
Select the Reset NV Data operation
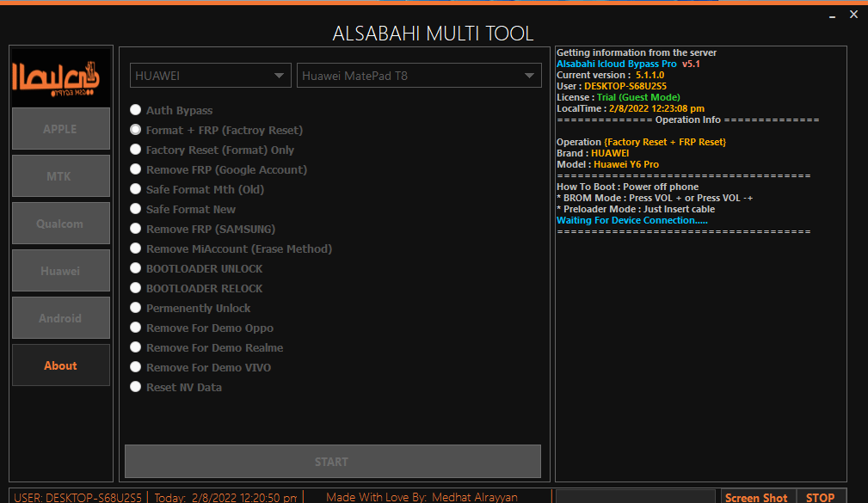(135, 386)
